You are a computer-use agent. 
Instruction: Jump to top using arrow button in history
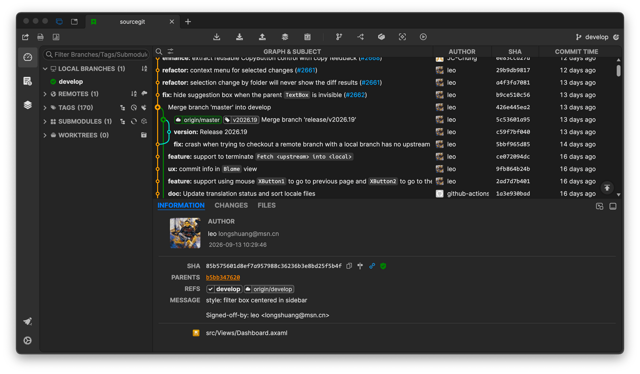click(607, 188)
